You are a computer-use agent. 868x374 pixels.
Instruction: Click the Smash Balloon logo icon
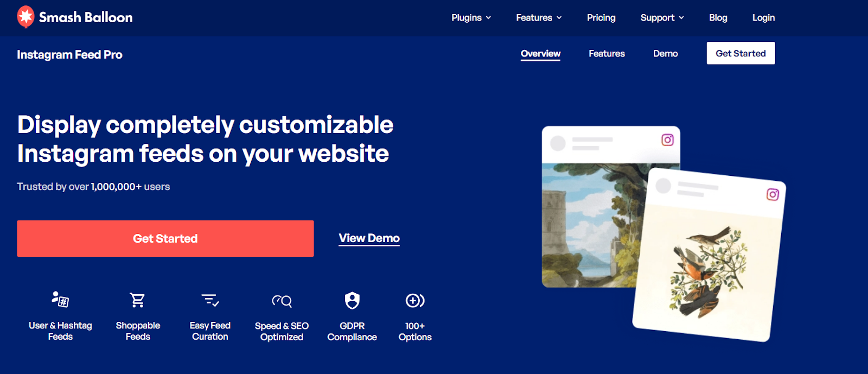[25, 17]
